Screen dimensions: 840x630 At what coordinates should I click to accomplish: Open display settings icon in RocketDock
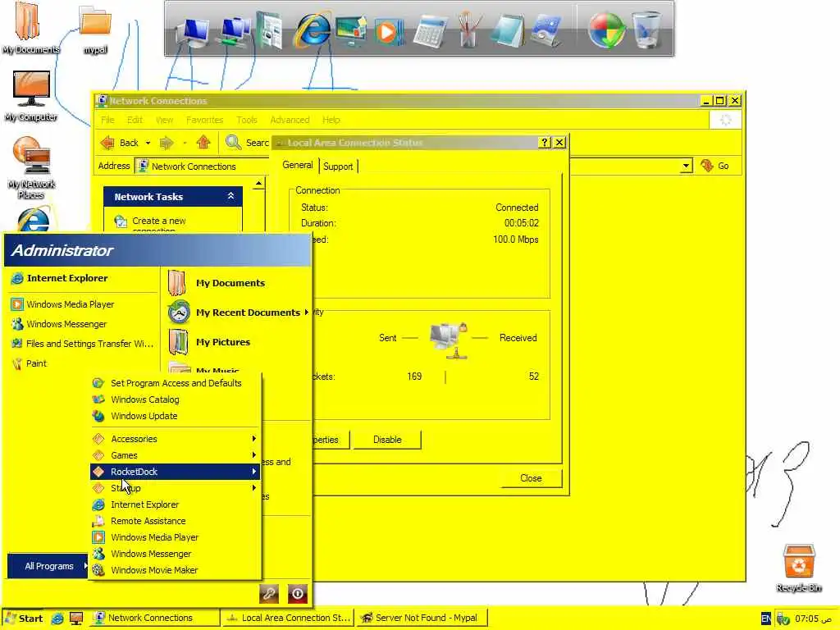351,32
